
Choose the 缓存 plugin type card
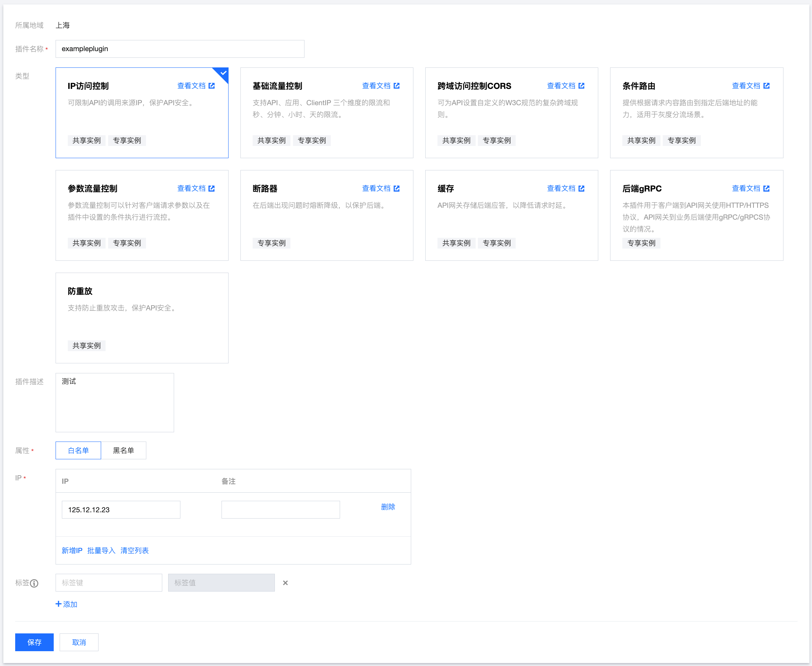(512, 215)
